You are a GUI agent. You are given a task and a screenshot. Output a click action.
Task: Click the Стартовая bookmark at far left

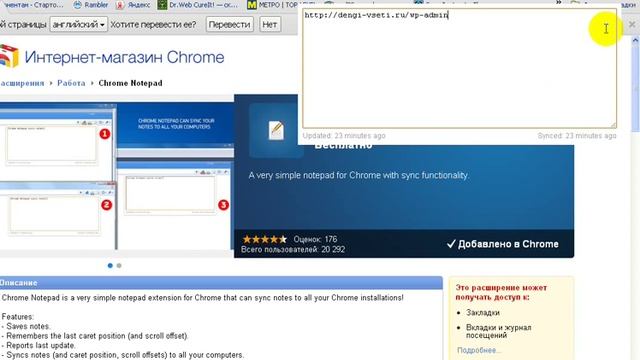[x=32, y=5]
